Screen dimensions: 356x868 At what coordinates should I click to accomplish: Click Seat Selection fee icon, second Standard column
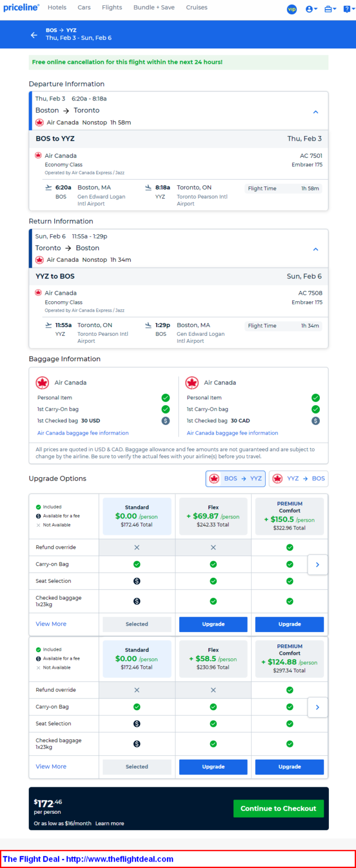tap(137, 724)
